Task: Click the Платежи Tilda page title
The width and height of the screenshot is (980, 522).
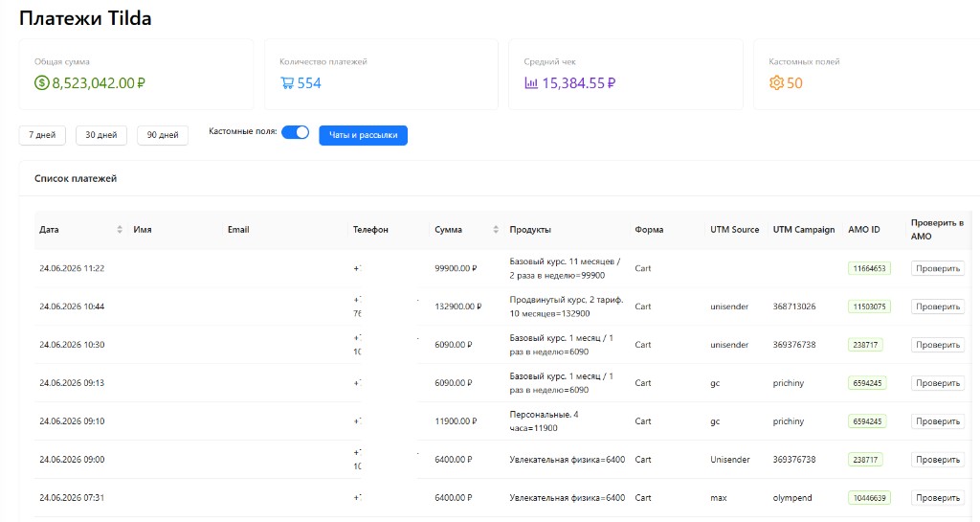Action: [x=85, y=18]
